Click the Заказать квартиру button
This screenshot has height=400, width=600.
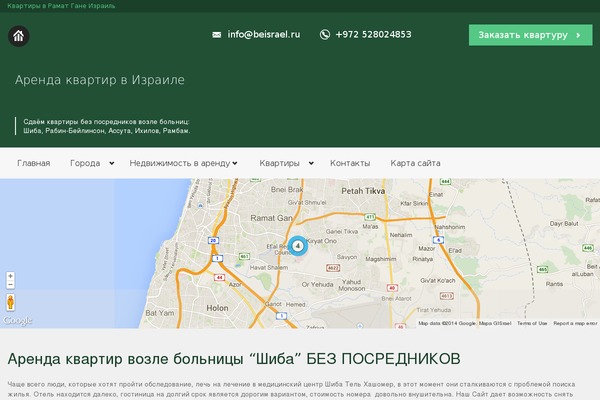click(530, 35)
